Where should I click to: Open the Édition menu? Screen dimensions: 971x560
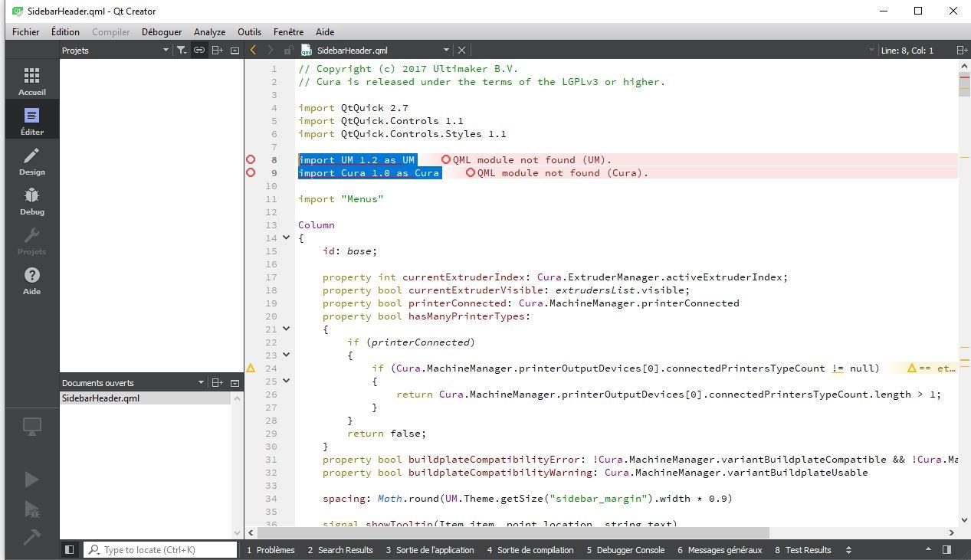point(65,32)
